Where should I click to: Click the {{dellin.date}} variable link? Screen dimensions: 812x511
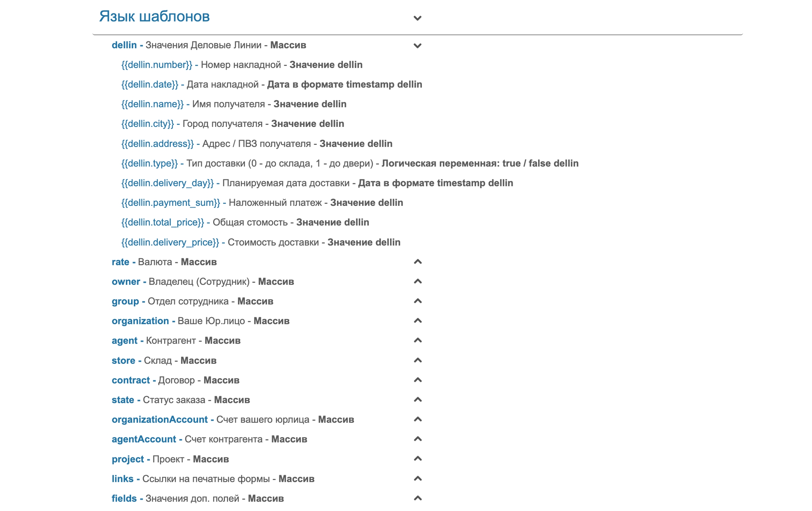click(150, 85)
